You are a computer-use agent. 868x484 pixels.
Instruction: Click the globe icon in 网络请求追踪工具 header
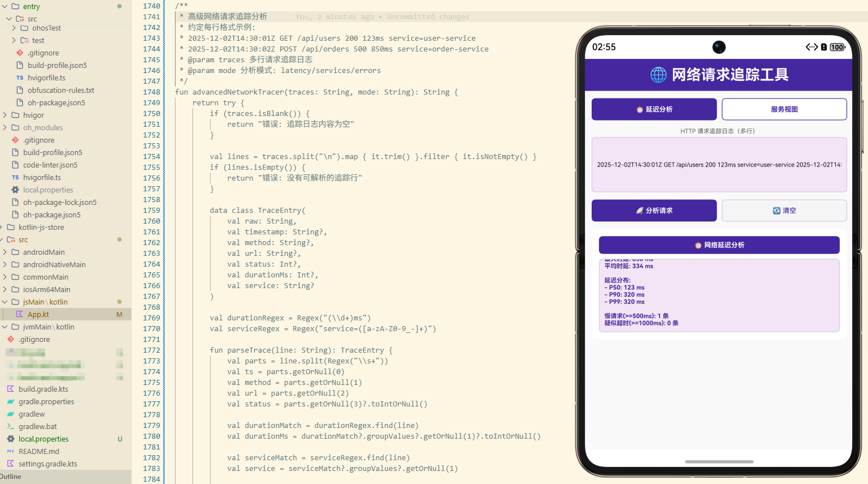(x=659, y=74)
